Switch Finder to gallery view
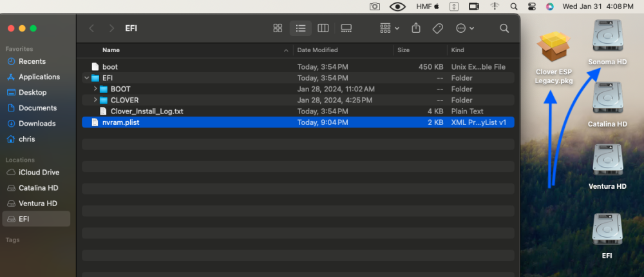This screenshot has height=277, width=644. pos(346,28)
